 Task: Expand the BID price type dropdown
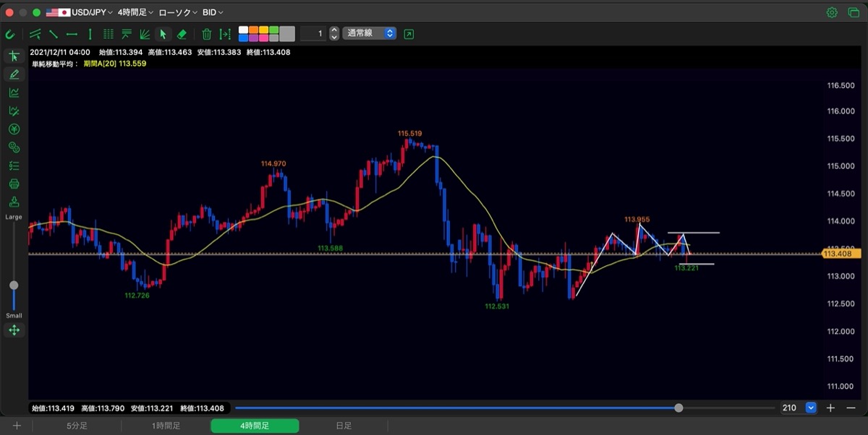[x=213, y=13]
